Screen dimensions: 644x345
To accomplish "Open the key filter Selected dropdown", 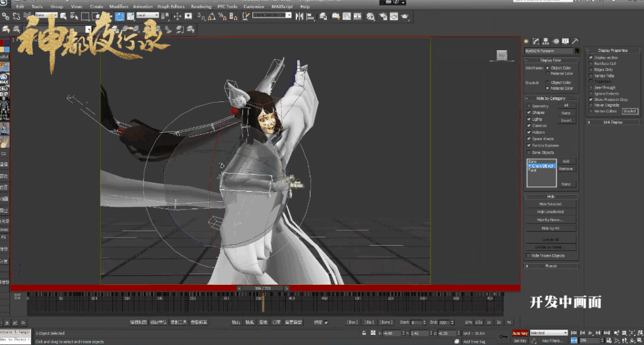I will (548, 332).
